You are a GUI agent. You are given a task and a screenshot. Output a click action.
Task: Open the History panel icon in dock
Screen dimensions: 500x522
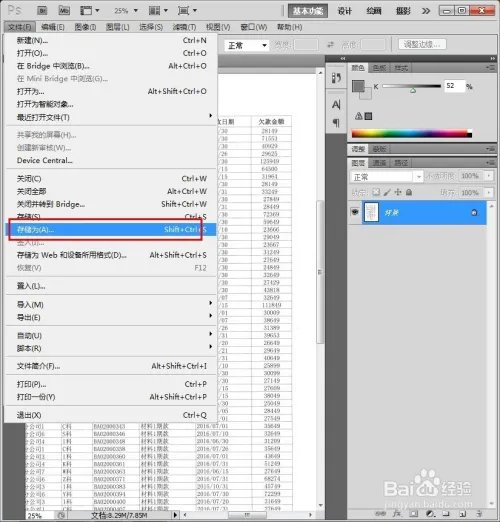coord(336,78)
